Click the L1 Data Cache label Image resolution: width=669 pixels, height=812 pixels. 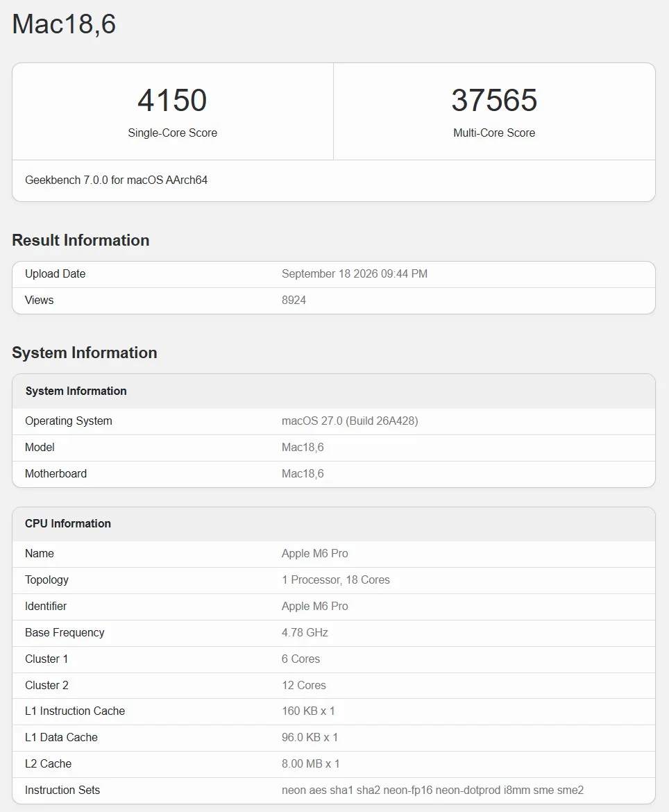[61, 738]
